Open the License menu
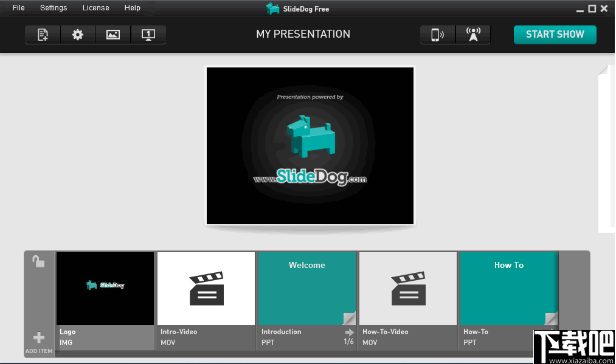The width and height of the screenshot is (616, 364). coord(95,8)
